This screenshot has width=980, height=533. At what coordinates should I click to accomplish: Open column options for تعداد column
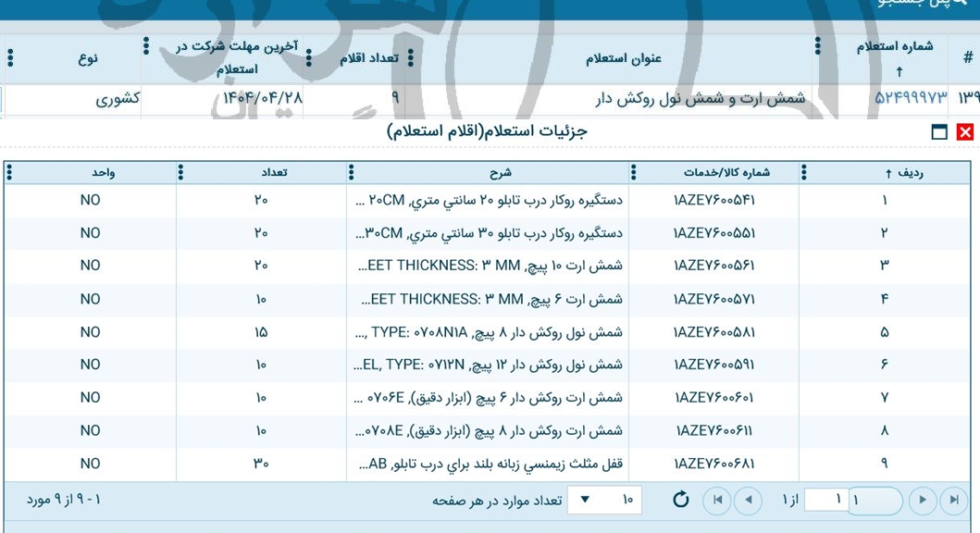click(180, 174)
